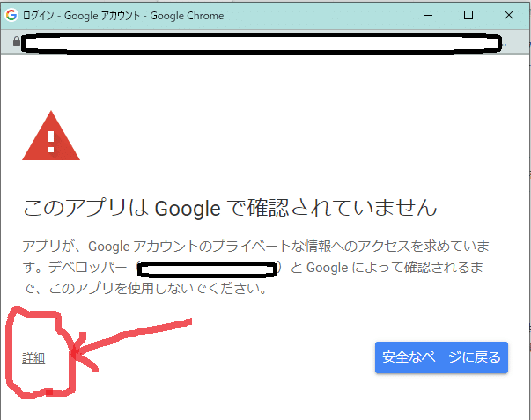Click the lock icon in address bar

16,41
